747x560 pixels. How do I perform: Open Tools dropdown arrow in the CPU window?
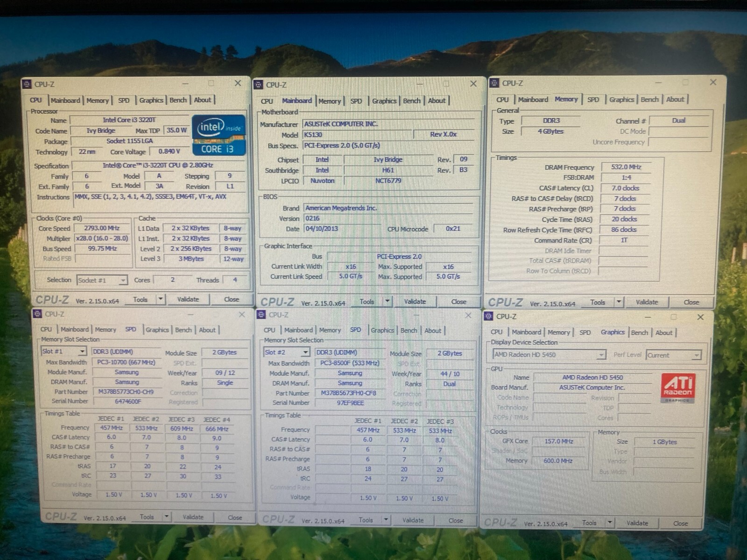point(160,299)
